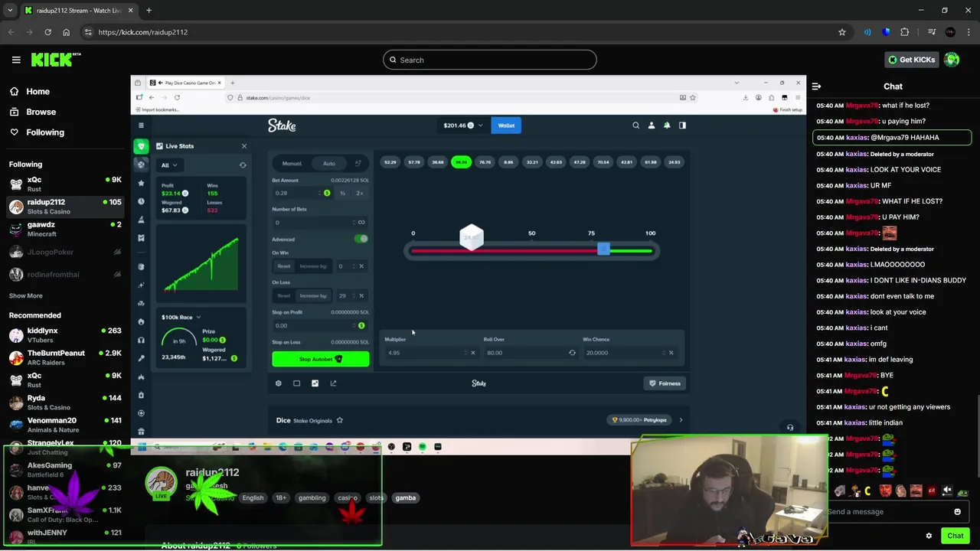Viewport: 980px width, 551px height.
Task: Switch to the Manual bet tab
Action: pos(292,164)
